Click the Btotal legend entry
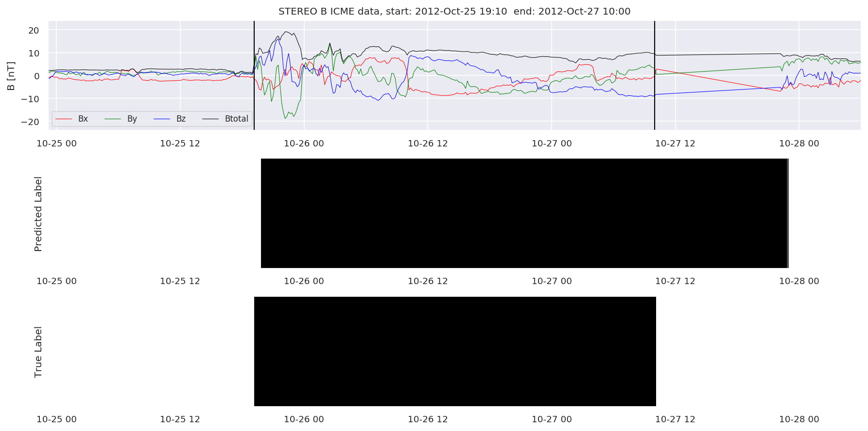This screenshot has height=431, width=868. tap(225, 119)
